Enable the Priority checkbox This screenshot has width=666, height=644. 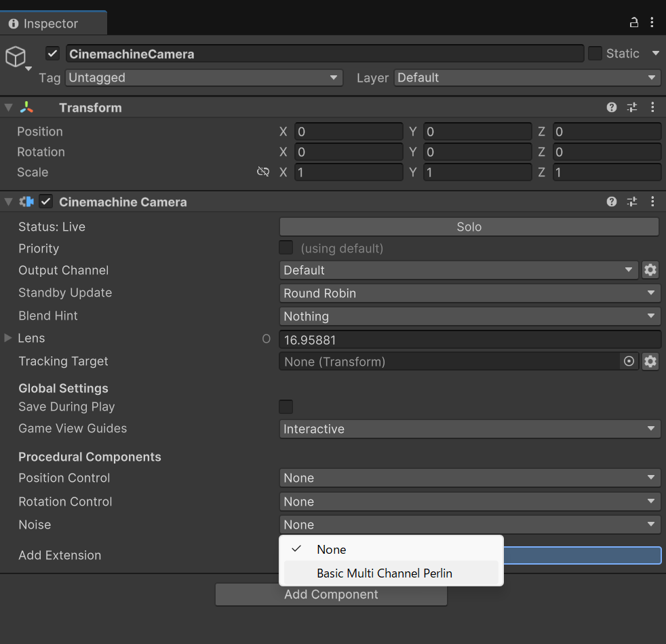286,248
